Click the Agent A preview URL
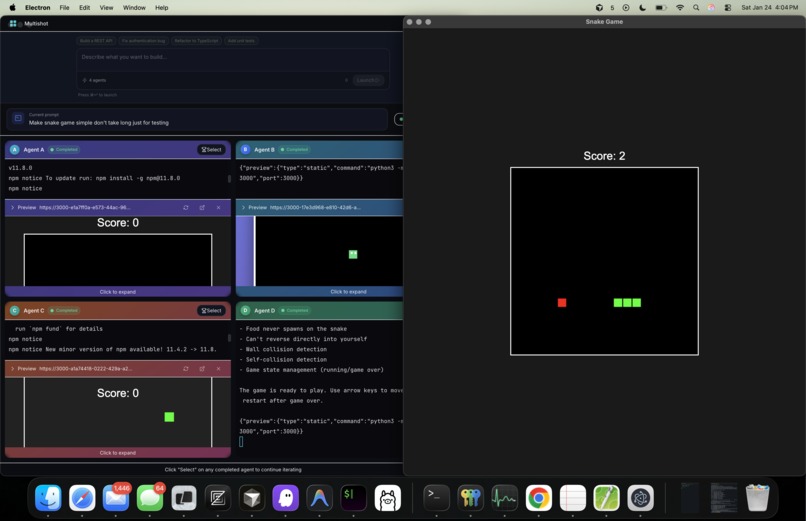This screenshot has width=806, height=521. point(85,208)
